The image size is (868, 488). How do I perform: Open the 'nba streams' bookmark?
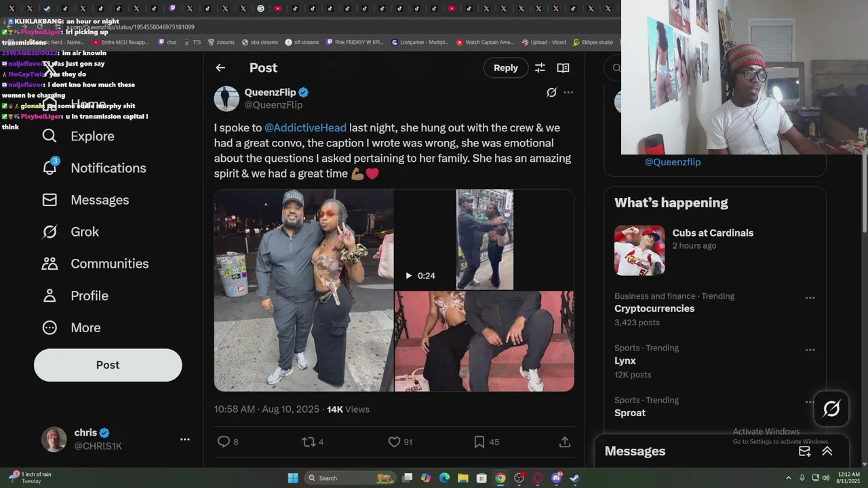click(x=260, y=42)
